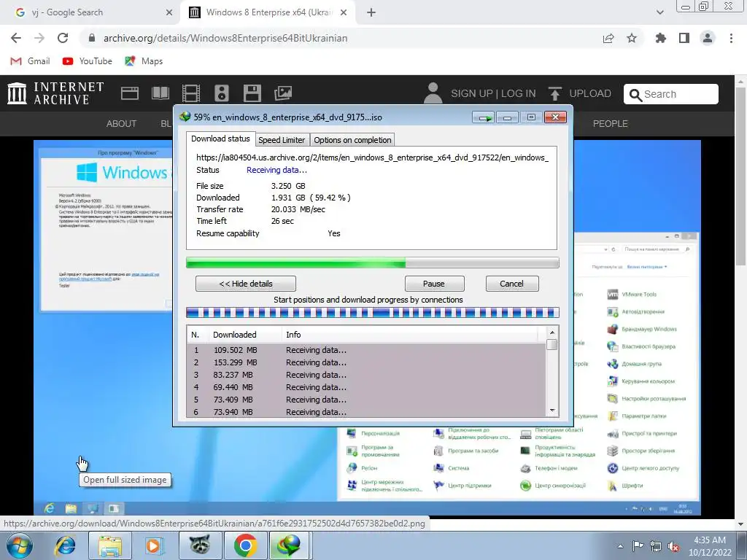Image resolution: width=747 pixels, height=560 pixels.
Task: Select the Windows 8 Enterprise x64 browser tab
Action: click(x=268, y=12)
